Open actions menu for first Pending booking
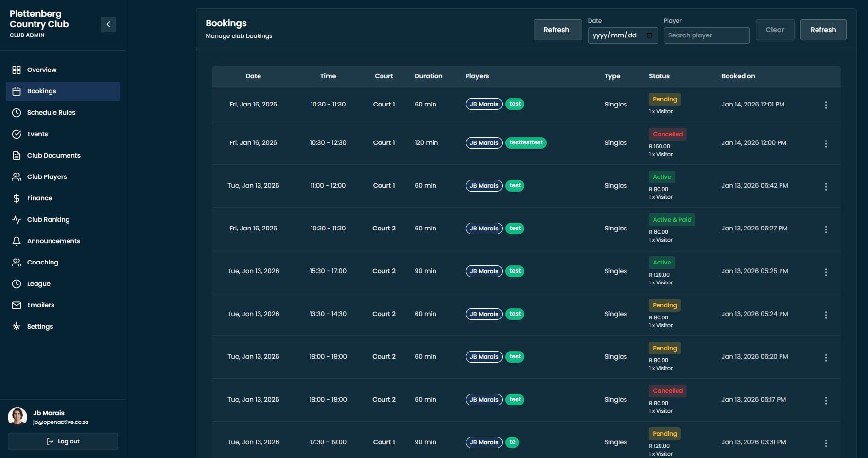The width and height of the screenshot is (868, 458). pyautogui.click(x=826, y=105)
